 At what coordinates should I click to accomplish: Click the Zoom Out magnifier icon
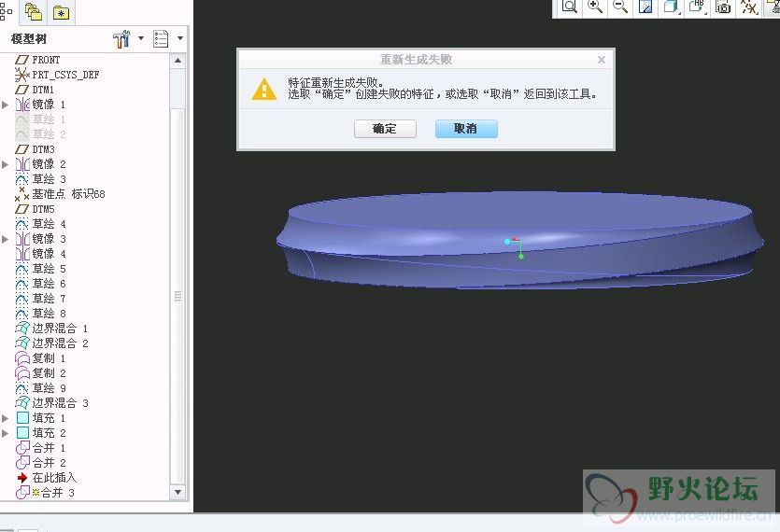(x=620, y=7)
